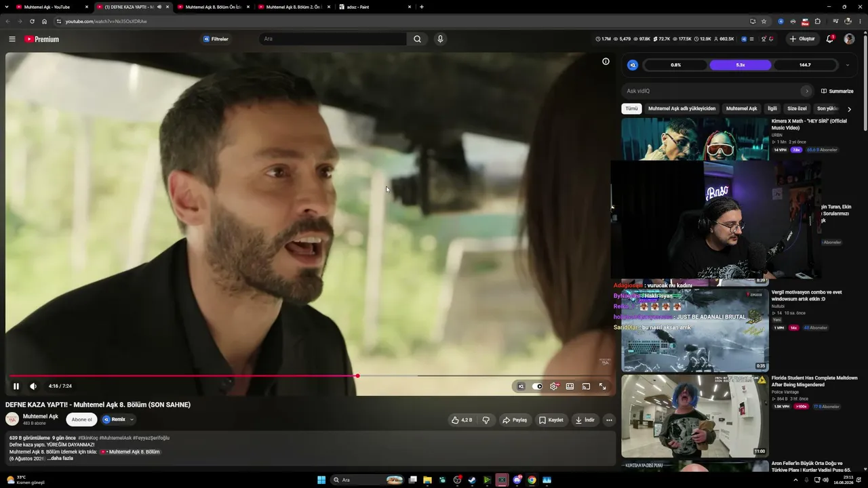Image resolution: width=868 pixels, height=488 pixels.
Task: Enter fullscreen mode
Action: tap(602, 386)
